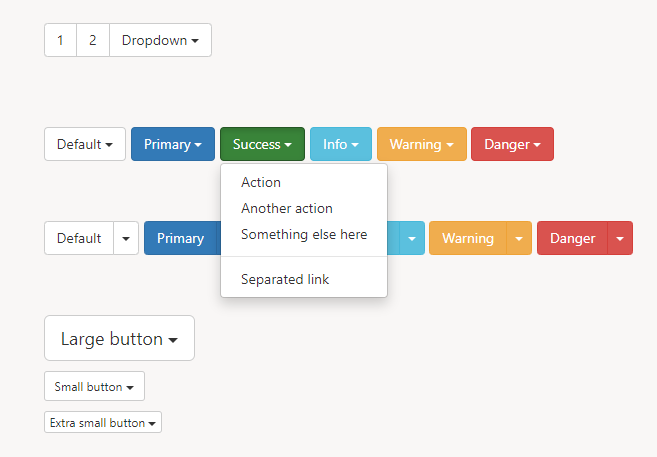Open the orange Warning single dropdown
Screen dimensions: 657x457
click(422, 144)
